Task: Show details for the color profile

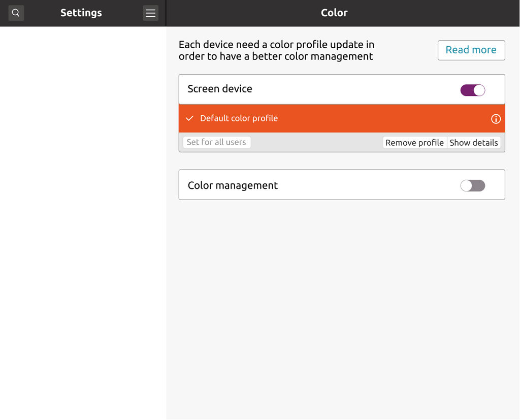Action: [474, 142]
